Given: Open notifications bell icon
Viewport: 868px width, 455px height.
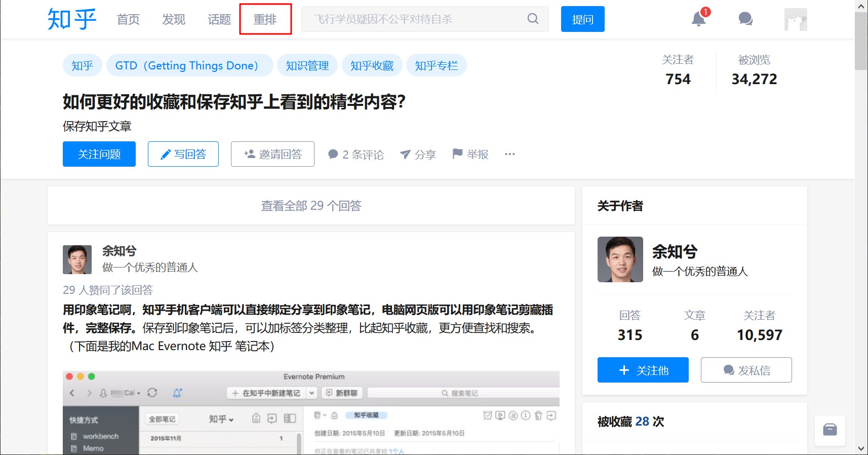Looking at the screenshot, I should point(699,19).
